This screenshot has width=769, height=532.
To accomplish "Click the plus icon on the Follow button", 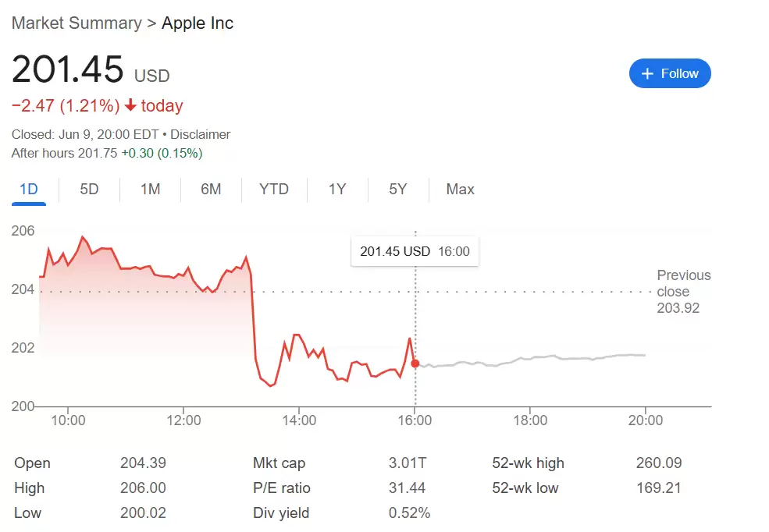I will click(646, 73).
